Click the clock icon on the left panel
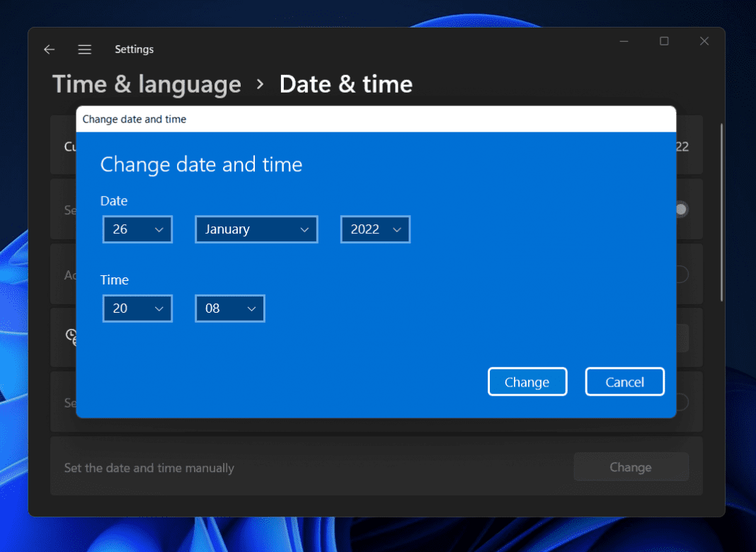This screenshot has width=756, height=552. coord(71,338)
